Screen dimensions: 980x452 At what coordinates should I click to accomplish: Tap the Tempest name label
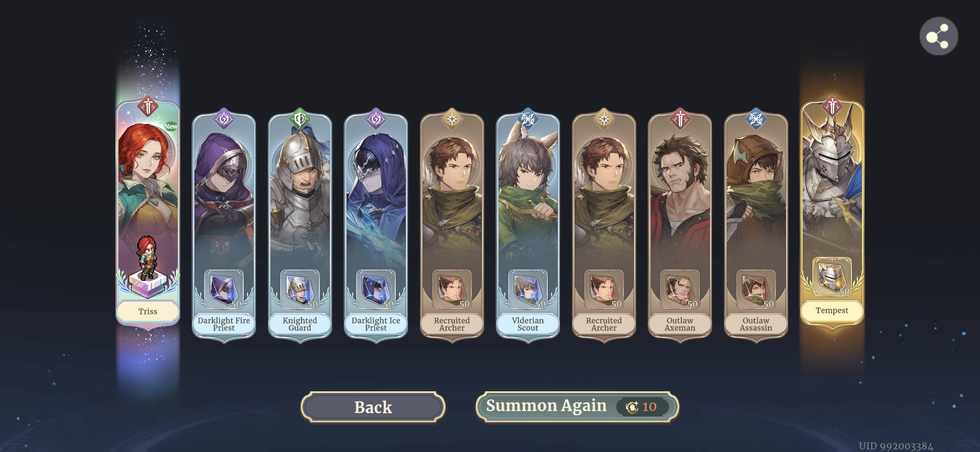pos(832,311)
